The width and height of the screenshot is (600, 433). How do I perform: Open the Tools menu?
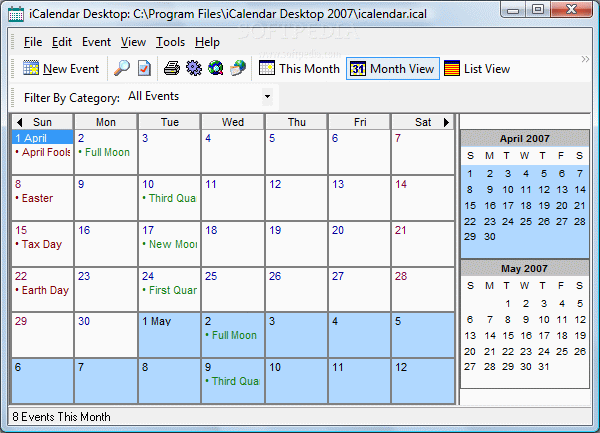pos(170,42)
